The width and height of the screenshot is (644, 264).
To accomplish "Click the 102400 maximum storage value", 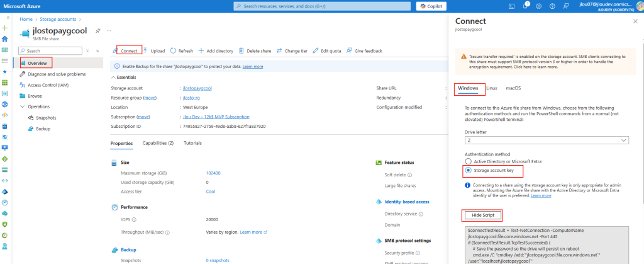I will [213, 173].
